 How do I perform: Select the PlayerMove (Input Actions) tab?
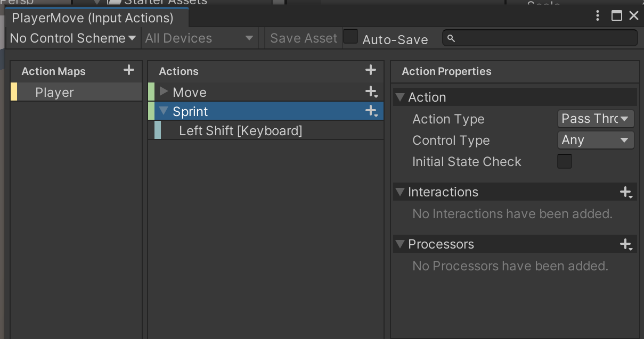tap(93, 18)
